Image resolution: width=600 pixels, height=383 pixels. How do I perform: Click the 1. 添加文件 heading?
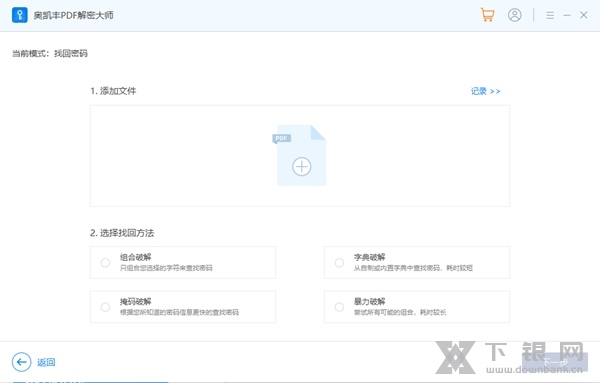[113, 91]
